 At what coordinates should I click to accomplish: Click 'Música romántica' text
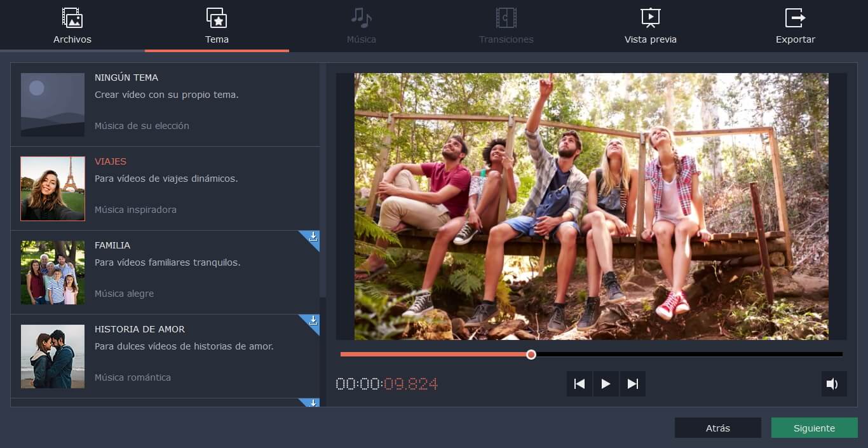coord(133,377)
